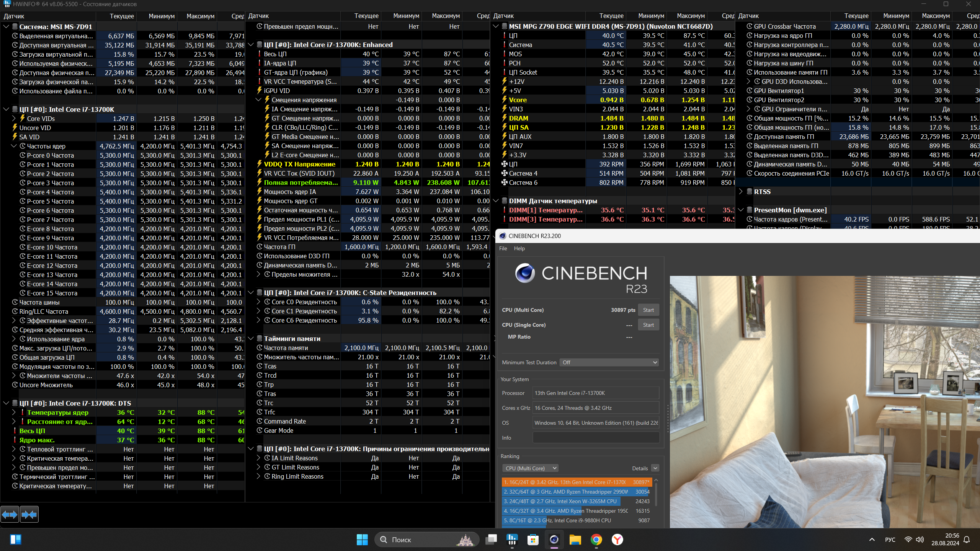Image resolution: width=980 pixels, height=551 pixels.
Task: Open Google Chrome from the taskbar
Action: (x=596, y=540)
